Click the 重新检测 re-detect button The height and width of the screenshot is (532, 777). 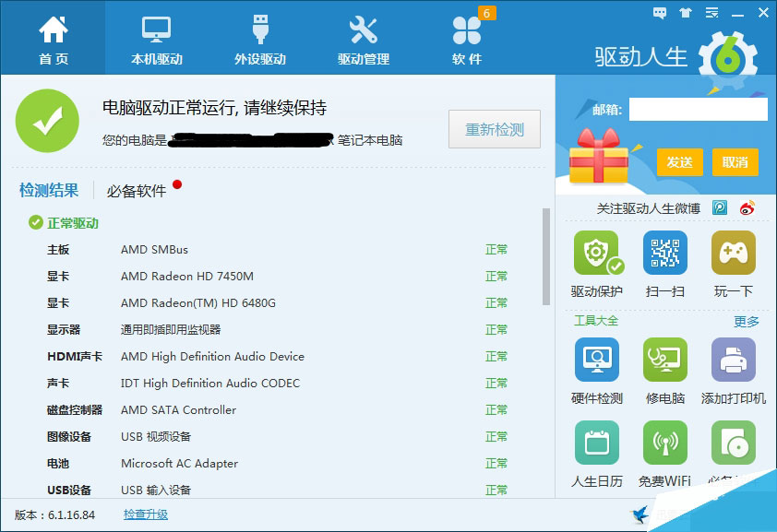click(x=494, y=129)
